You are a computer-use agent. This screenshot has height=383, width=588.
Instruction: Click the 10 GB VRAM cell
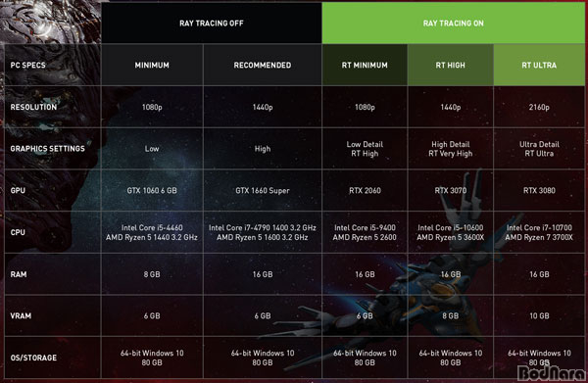[539, 316]
